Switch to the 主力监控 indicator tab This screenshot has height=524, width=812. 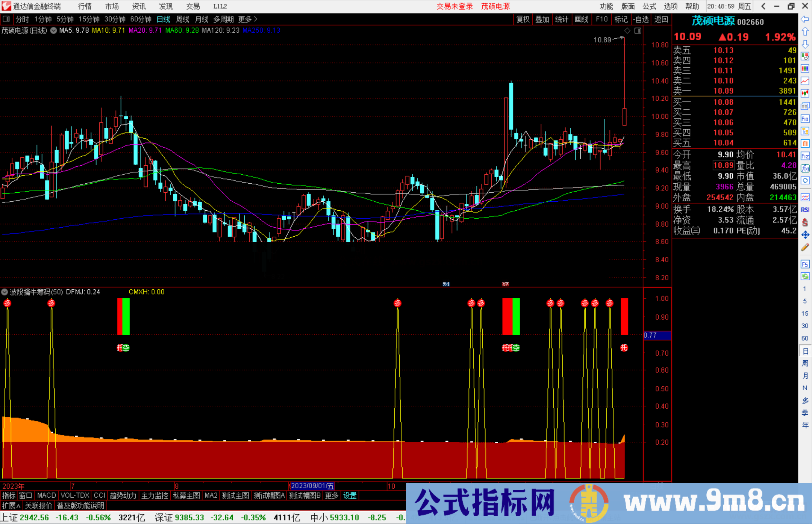click(155, 495)
